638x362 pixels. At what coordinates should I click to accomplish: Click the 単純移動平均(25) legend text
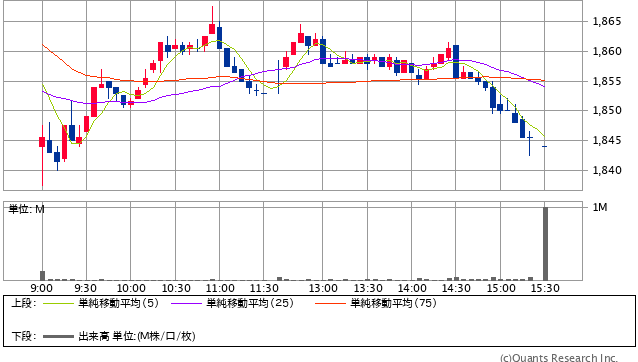(250, 303)
